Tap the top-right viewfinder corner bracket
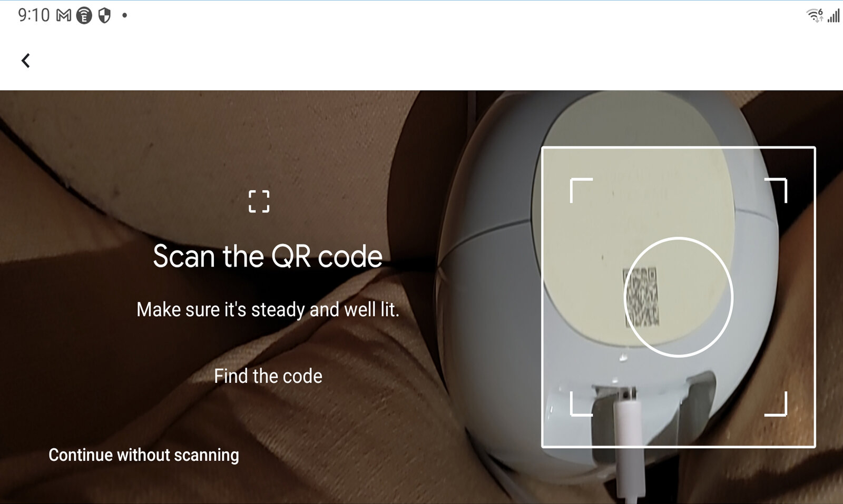Image resolution: width=843 pixels, height=504 pixels. 776,190
